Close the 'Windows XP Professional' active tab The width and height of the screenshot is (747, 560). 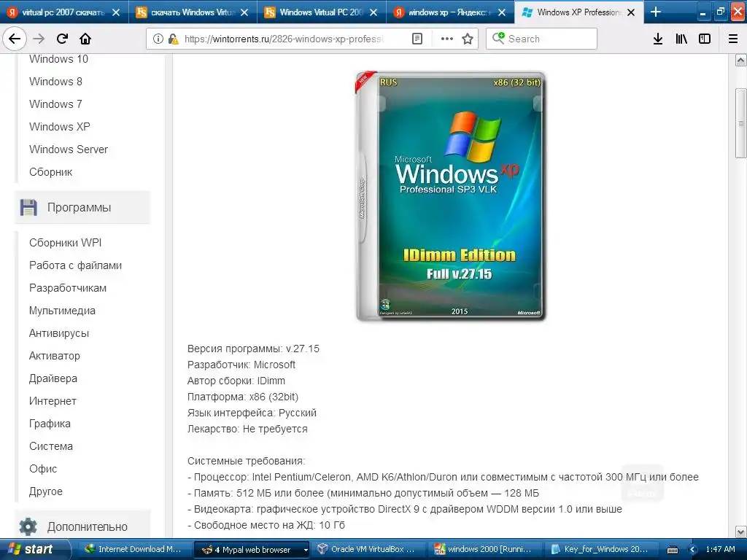(x=631, y=12)
